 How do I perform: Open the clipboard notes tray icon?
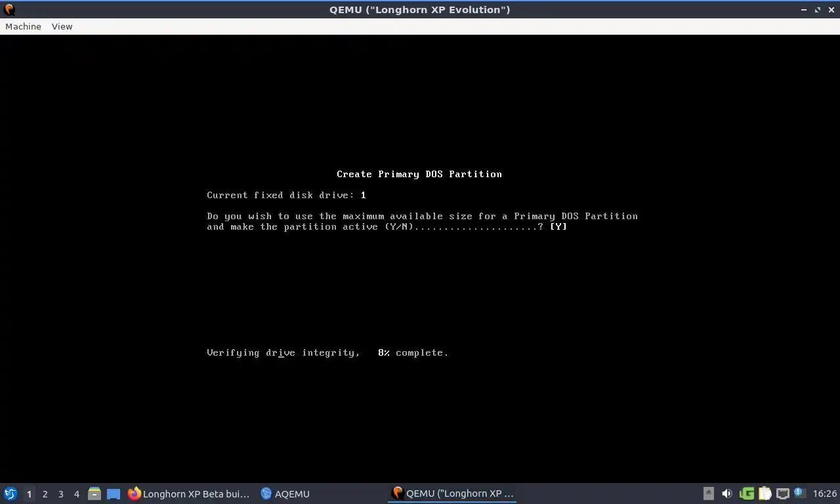click(765, 493)
